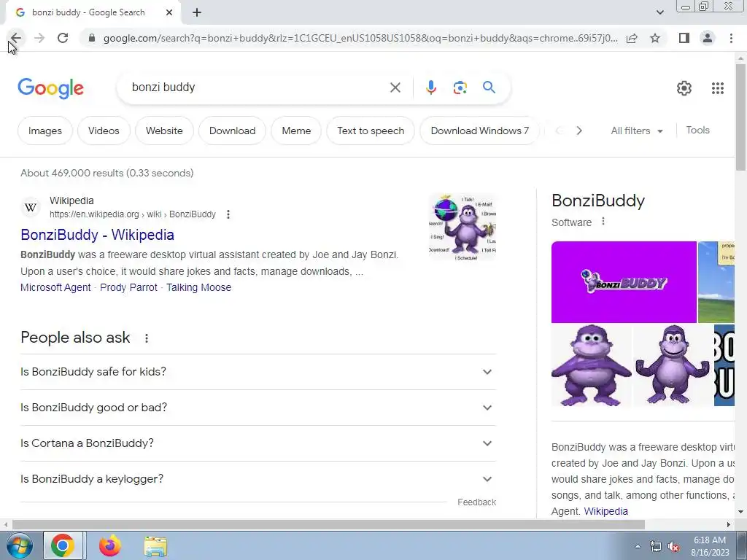Bookmark this page with the star icon
Viewport: 747px width, 560px height.
(655, 38)
